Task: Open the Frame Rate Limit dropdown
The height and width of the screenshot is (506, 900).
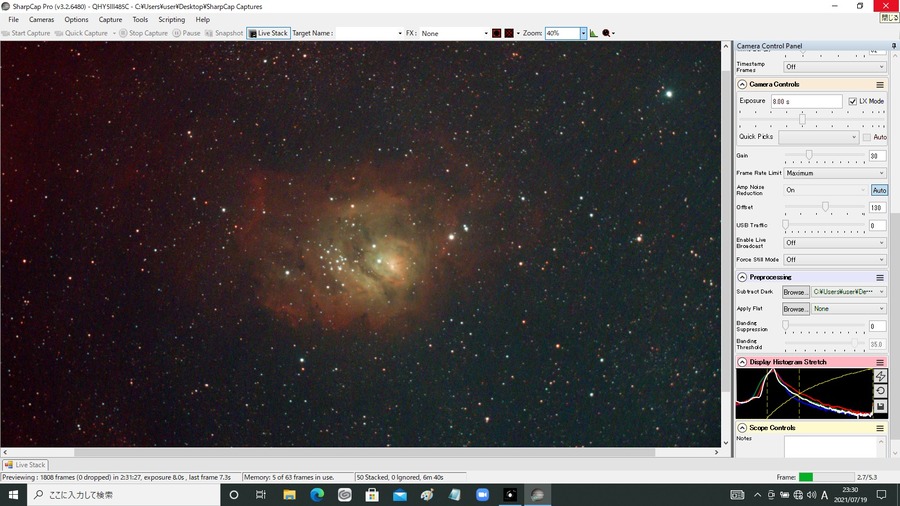Action: click(835, 173)
